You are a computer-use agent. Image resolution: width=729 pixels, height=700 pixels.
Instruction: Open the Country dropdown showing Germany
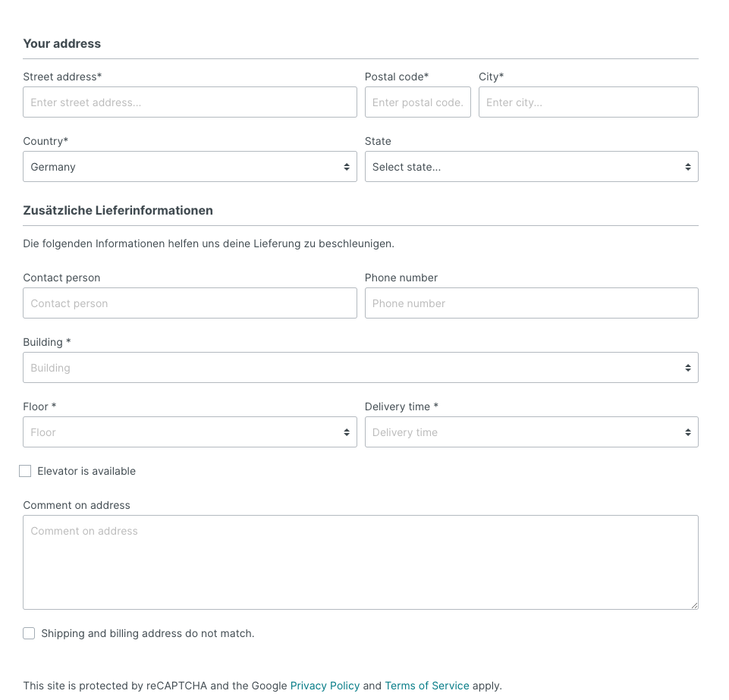tap(190, 166)
